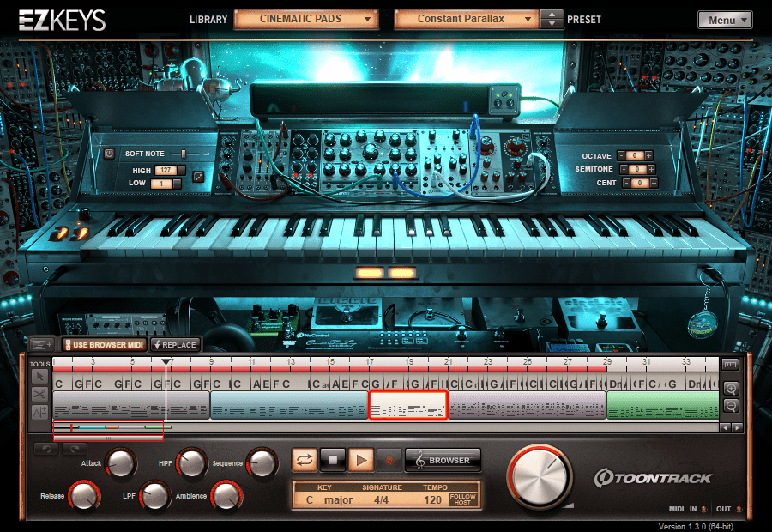Viewport: 772px width, 532px height.
Task: Click the left sustain pedal button
Action: [370, 272]
